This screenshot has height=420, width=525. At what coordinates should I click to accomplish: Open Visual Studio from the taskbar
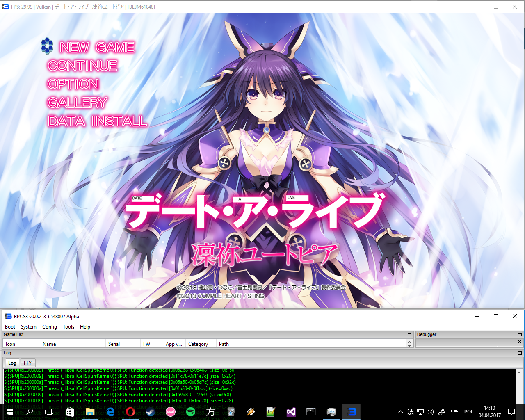pos(291,412)
